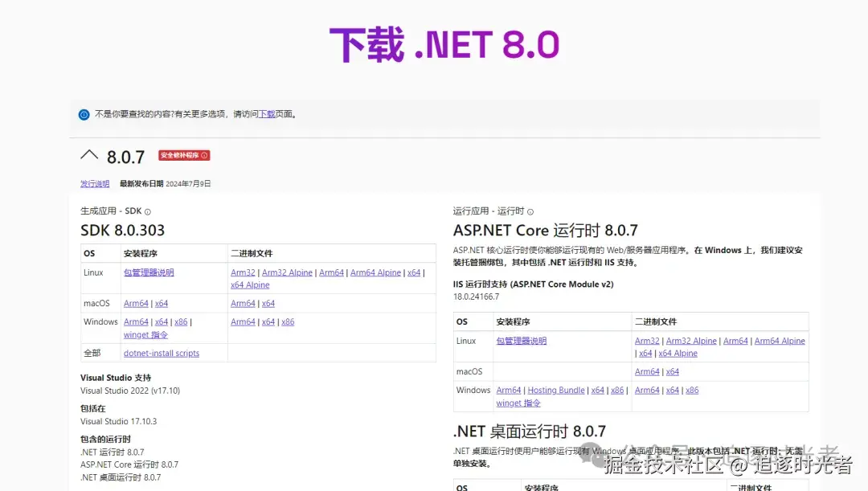Download ASP.NET Core Windows x64 installer

598,391
